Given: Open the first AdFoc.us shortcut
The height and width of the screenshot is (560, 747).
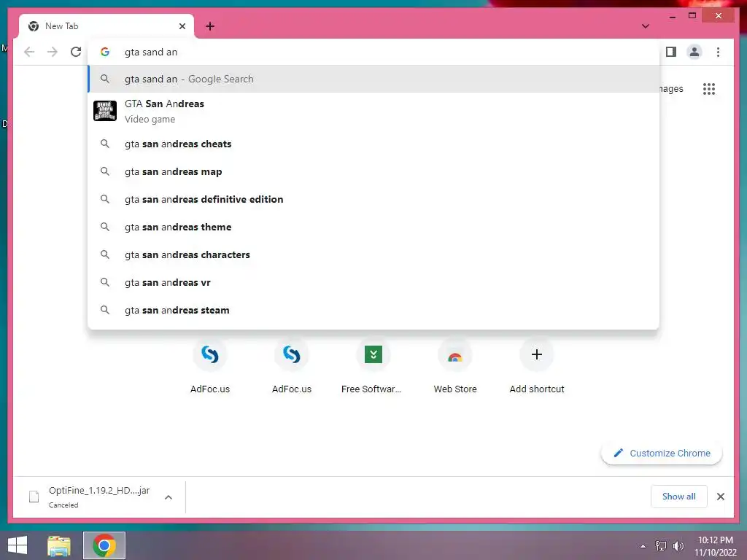Looking at the screenshot, I should 210,366.
